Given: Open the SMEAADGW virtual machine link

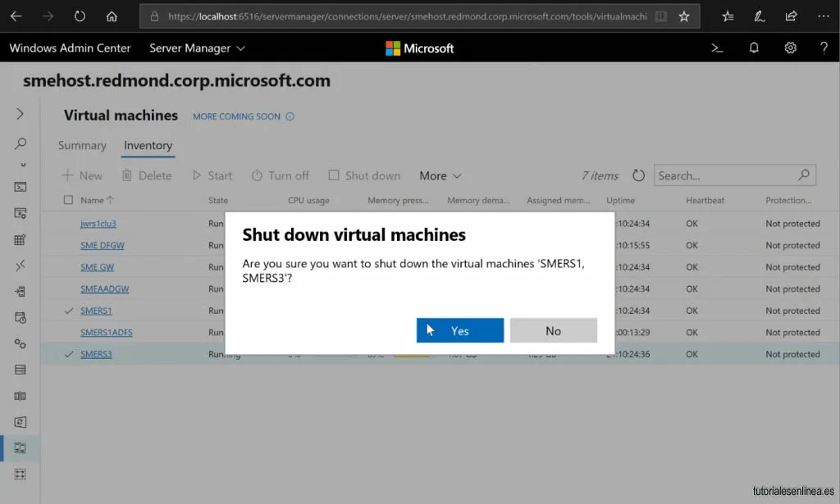Looking at the screenshot, I should 104,289.
